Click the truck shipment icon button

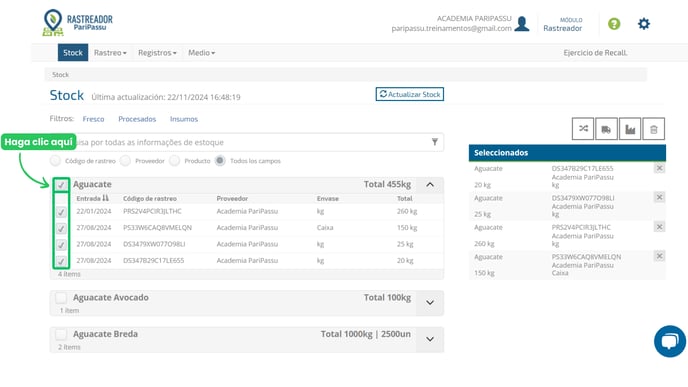(x=606, y=129)
